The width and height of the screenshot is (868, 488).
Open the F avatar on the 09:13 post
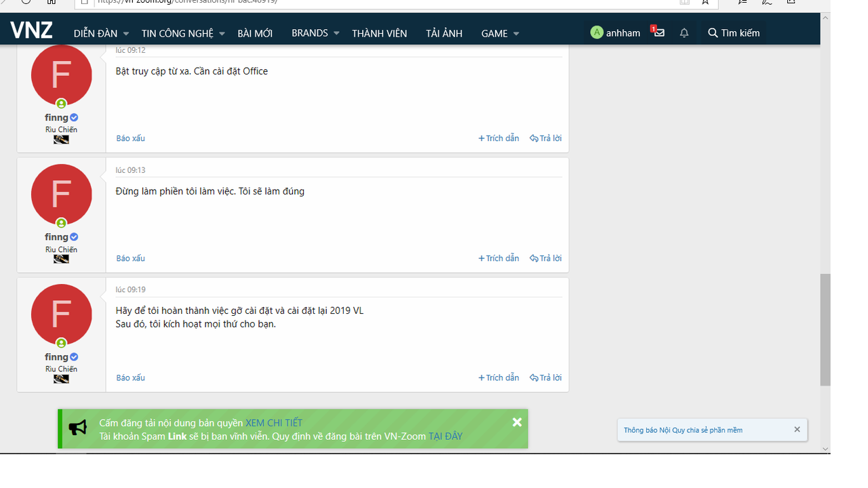point(62,195)
